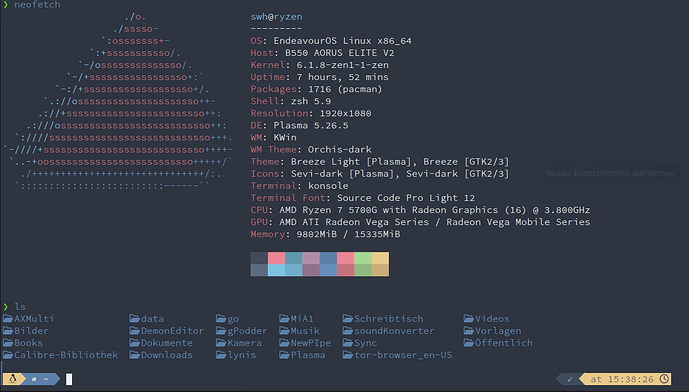Click the tilde directory segment in the prompt

tap(46, 379)
